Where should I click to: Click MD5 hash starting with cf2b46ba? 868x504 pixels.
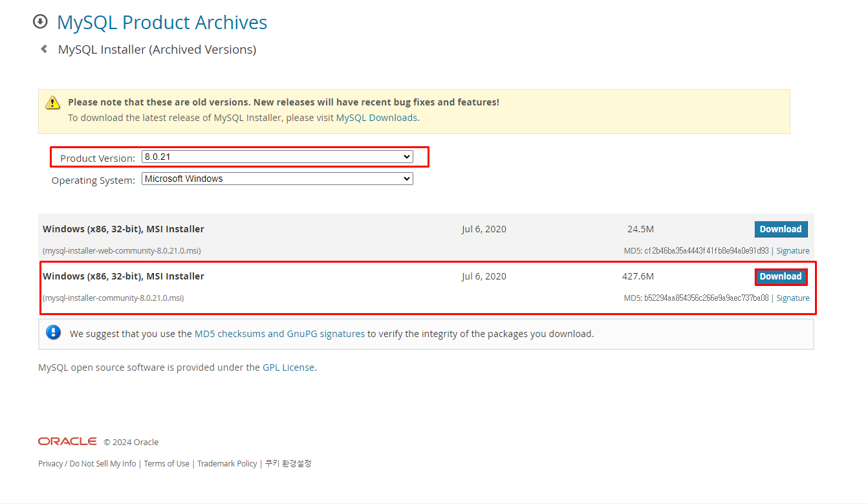[x=706, y=250]
